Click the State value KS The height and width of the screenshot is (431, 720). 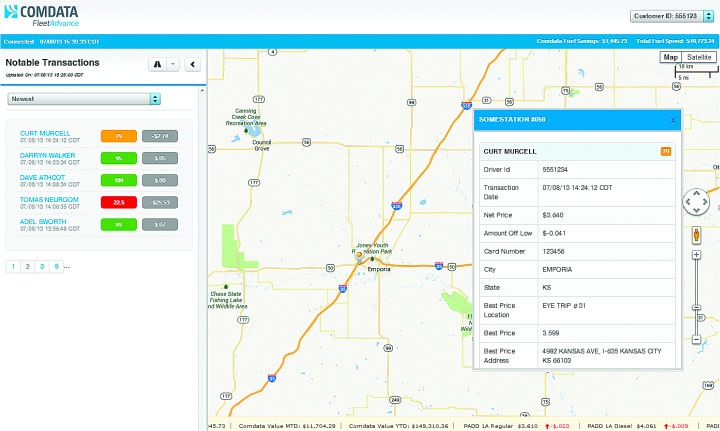pyautogui.click(x=546, y=287)
